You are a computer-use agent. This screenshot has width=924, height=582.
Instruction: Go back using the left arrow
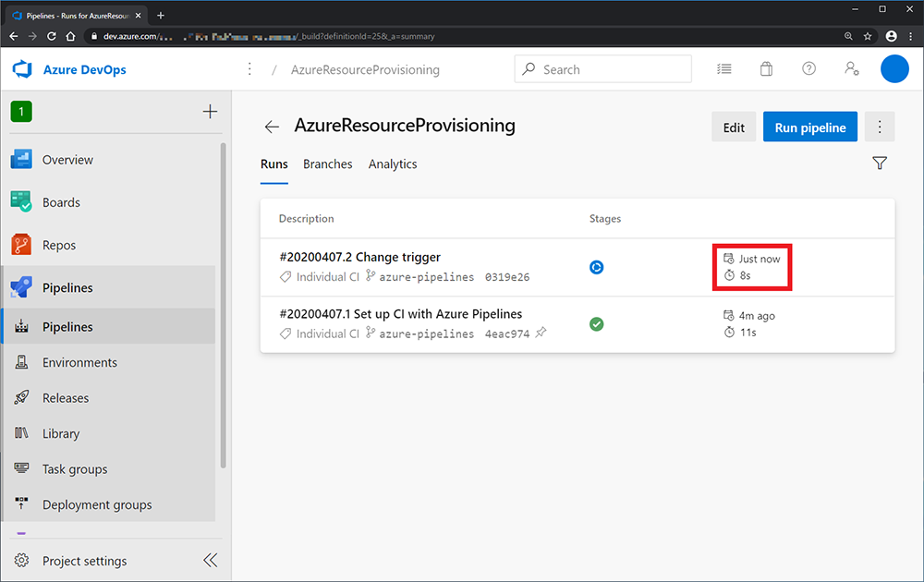[272, 126]
